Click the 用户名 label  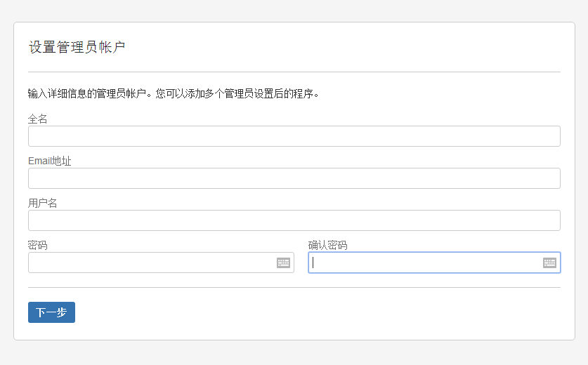tap(42, 203)
